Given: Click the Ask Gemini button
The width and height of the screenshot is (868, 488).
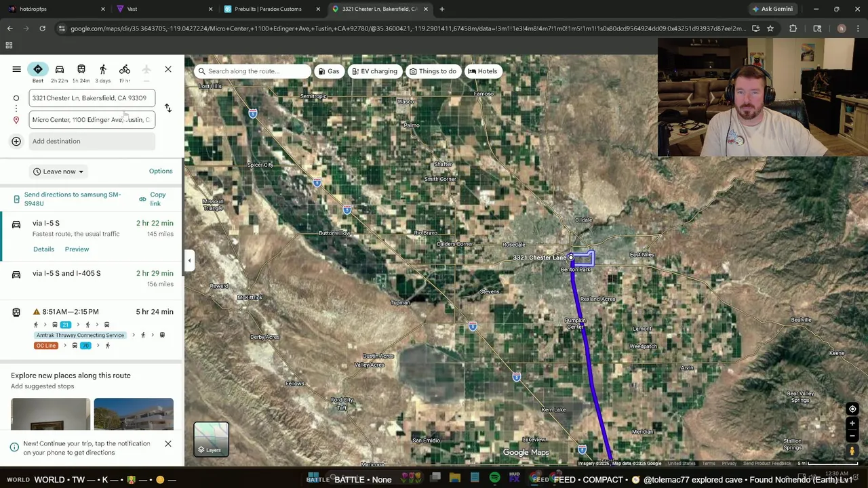Looking at the screenshot, I should 772,9.
